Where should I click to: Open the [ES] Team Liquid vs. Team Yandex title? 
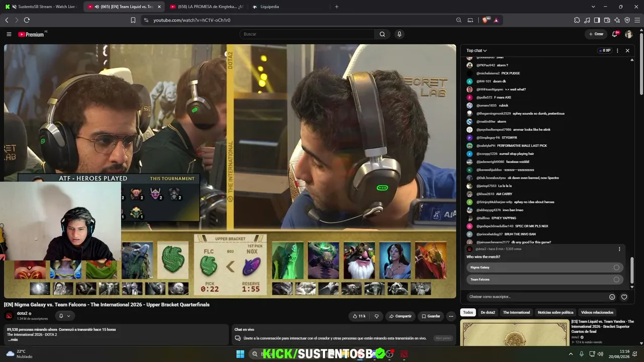[x=602, y=326]
